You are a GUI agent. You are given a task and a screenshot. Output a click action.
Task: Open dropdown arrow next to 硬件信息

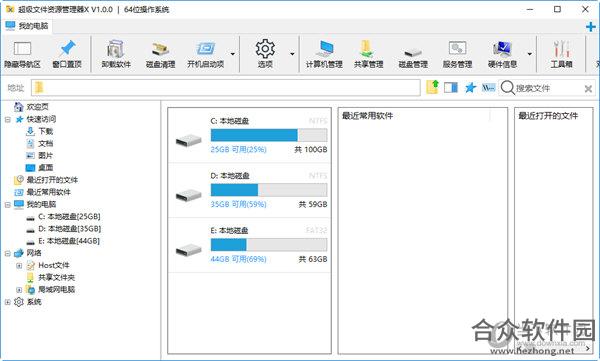pyautogui.click(x=530, y=54)
